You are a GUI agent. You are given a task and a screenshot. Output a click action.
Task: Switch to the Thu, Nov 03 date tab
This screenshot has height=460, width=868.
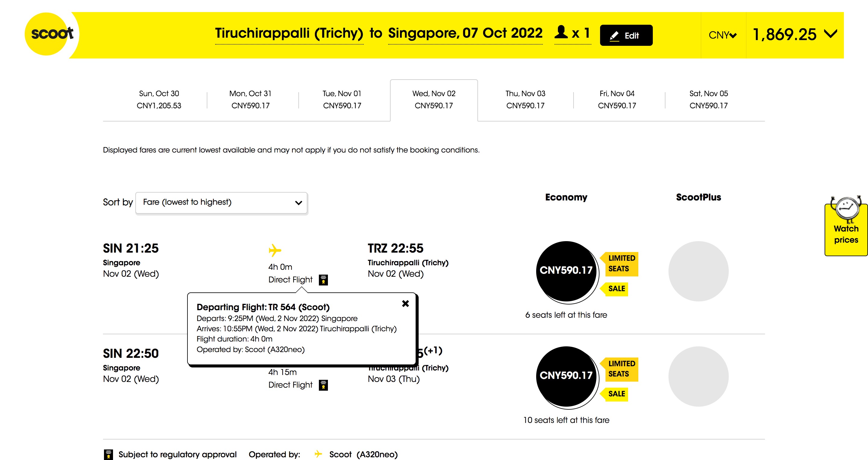point(525,99)
